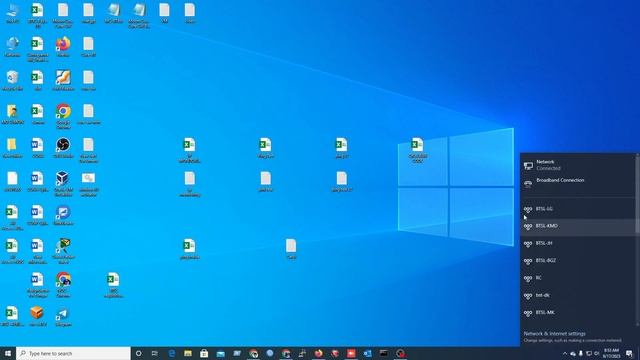640x360 pixels.
Task: Select the BTSL-MK wireless network
Action: (577, 313)
